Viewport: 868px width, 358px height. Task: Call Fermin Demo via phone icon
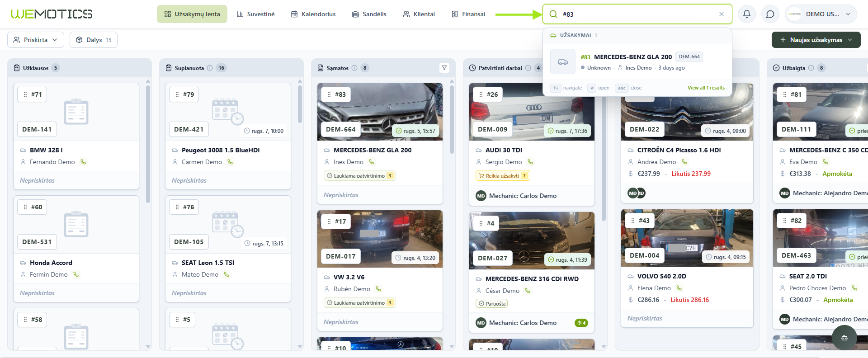pos(76,274)
